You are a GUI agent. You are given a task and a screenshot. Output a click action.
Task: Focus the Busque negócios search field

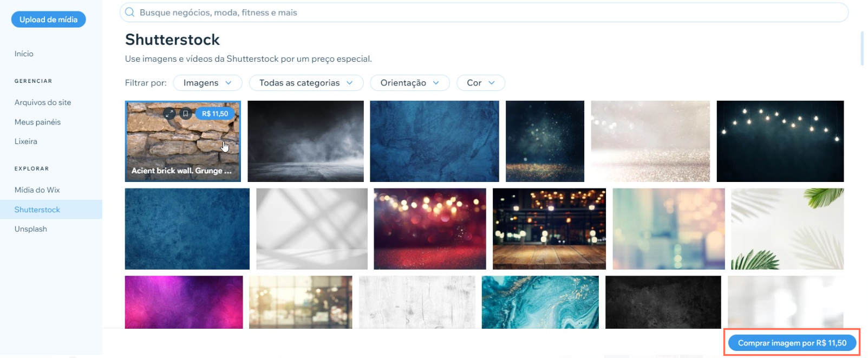coord(484,12)
